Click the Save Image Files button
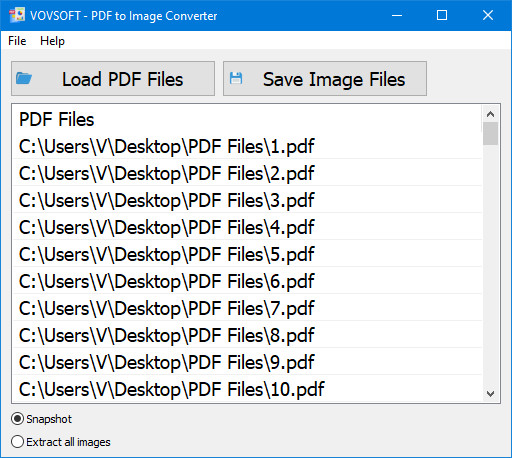 coord(325,79)
